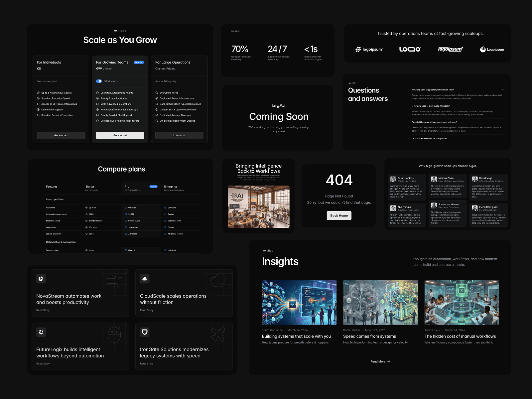The height and width of the screenshot is (399, 532).
Task: Open Read Story for NovaStream
Action: (x=43, y=310)
